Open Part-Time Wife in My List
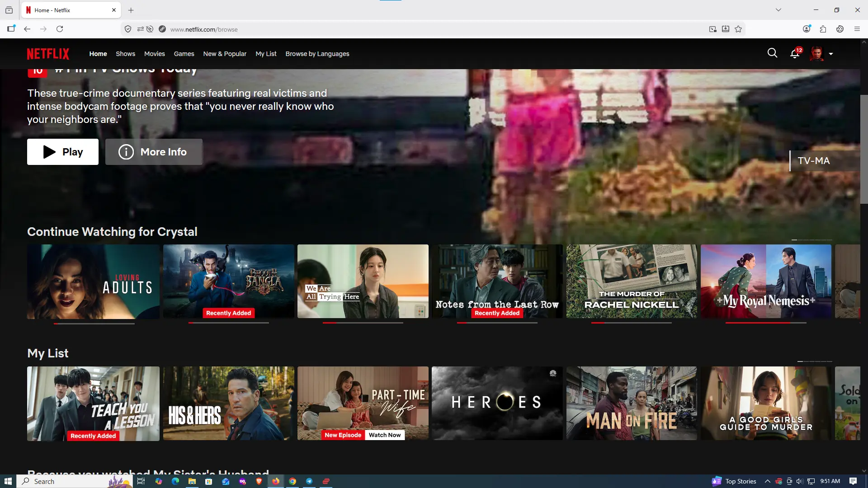 pos(363,404)
